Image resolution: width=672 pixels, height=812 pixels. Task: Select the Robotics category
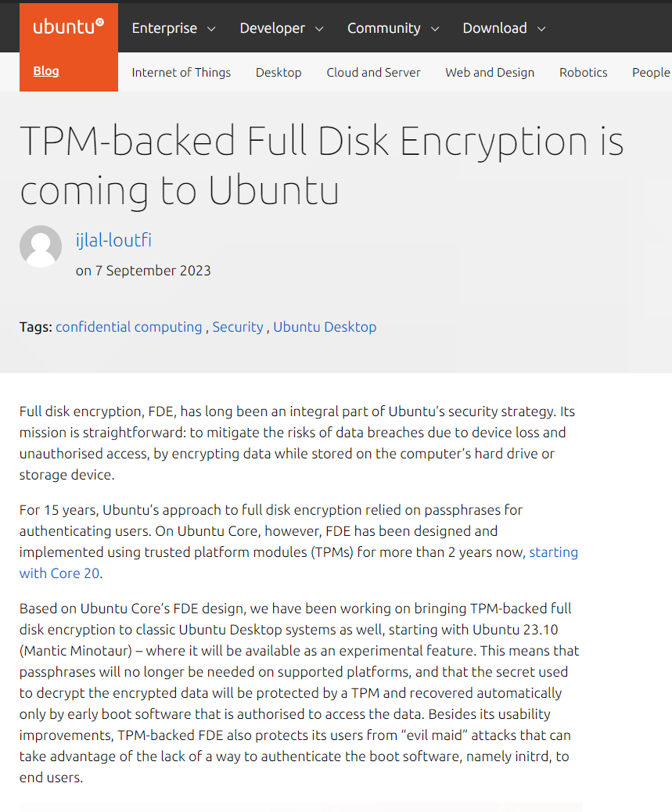[583, 73]
